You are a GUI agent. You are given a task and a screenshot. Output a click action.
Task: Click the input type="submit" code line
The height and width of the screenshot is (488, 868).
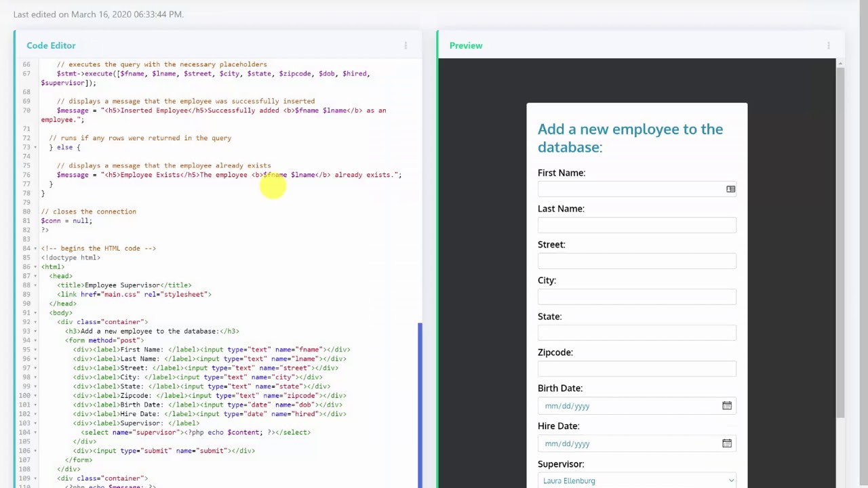(x=164, y=451)
